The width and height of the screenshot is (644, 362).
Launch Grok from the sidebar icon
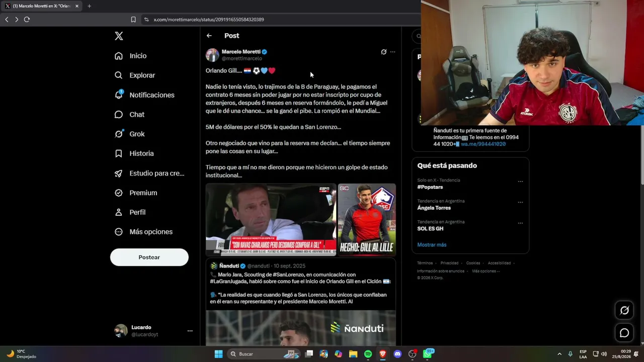point(119,134)
